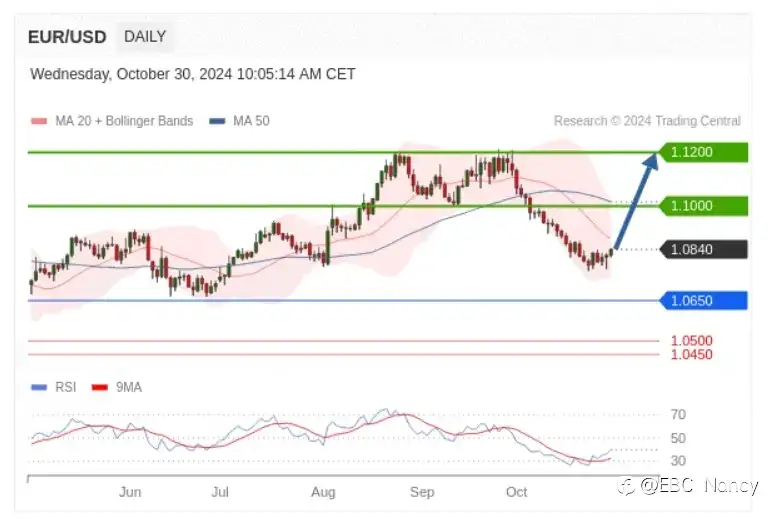The height and width of the screenshot is (519, 768).
Task: Click the Jul month axis label
Action: [220, 492]
